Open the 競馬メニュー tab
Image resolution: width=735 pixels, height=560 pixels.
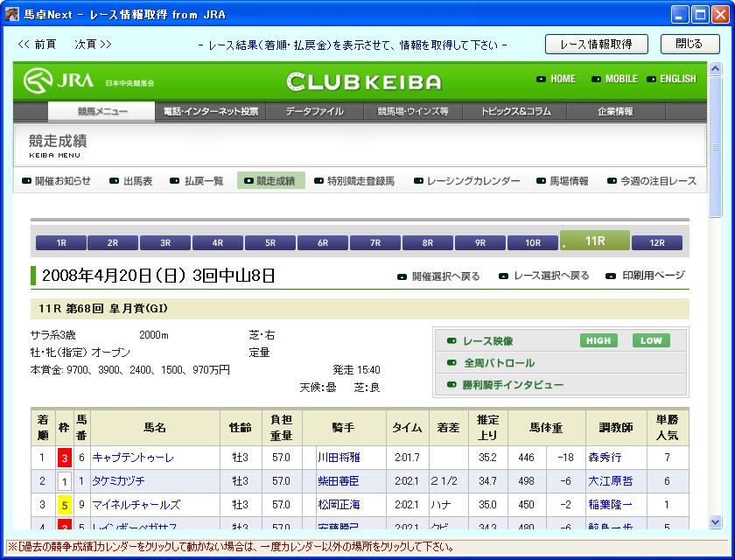(101, 112)
